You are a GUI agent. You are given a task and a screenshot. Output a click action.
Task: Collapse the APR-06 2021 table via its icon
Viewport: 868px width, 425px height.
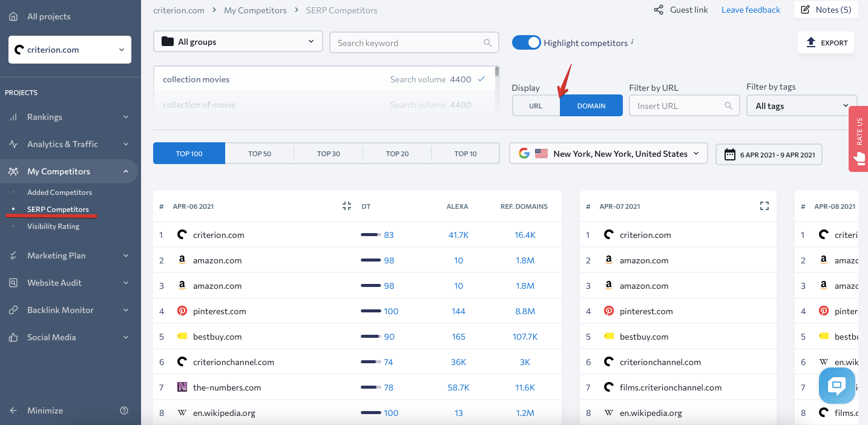coord(347,206)
